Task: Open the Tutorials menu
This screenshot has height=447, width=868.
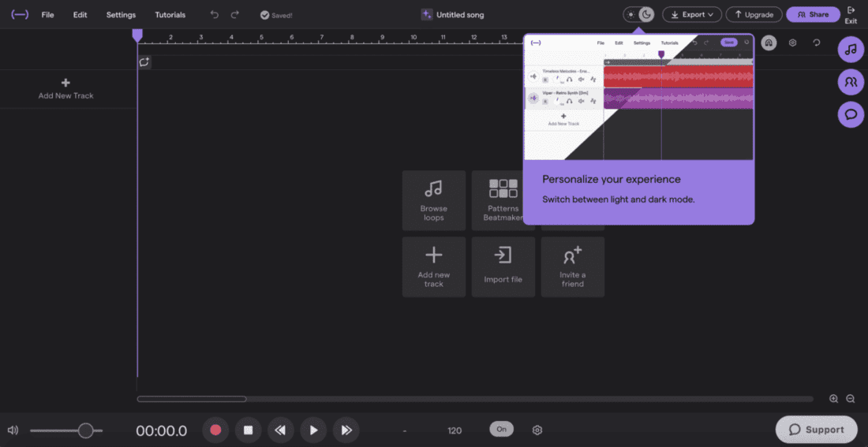Action: coord(170,15)
